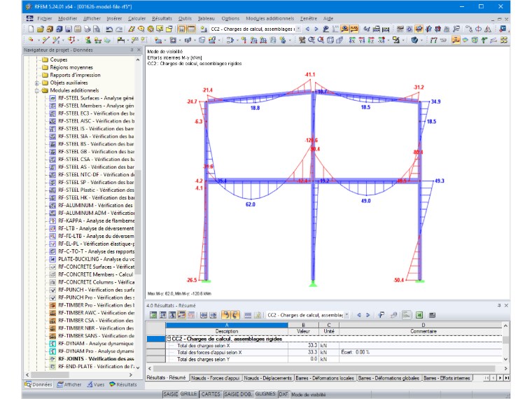Switch to navigator Afficher tab
Viewport: 532px width, 399px height.
pyautogui.click(x=69, y=385)
